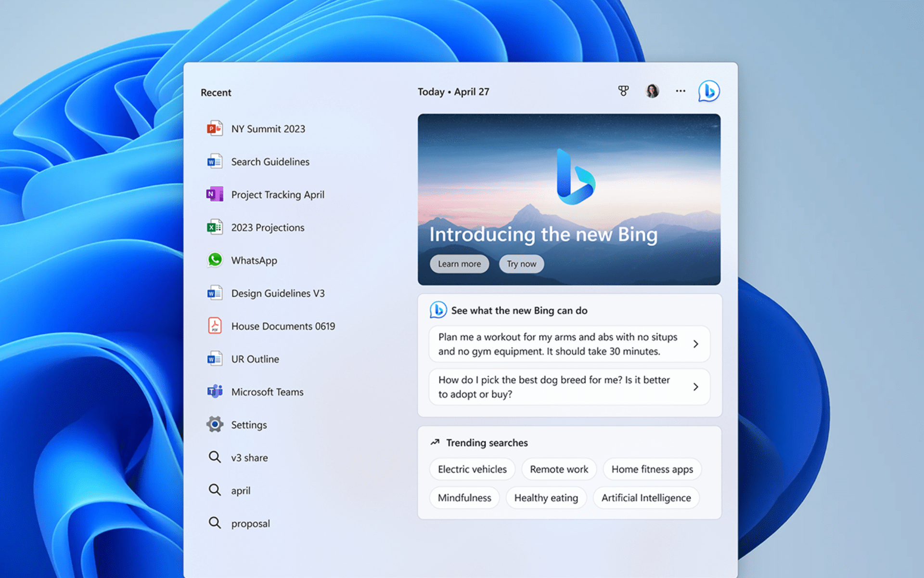Click the Word icon for Design Guidelines V3
The width and height of the screenshot is (924, 578).
(215, 293)
